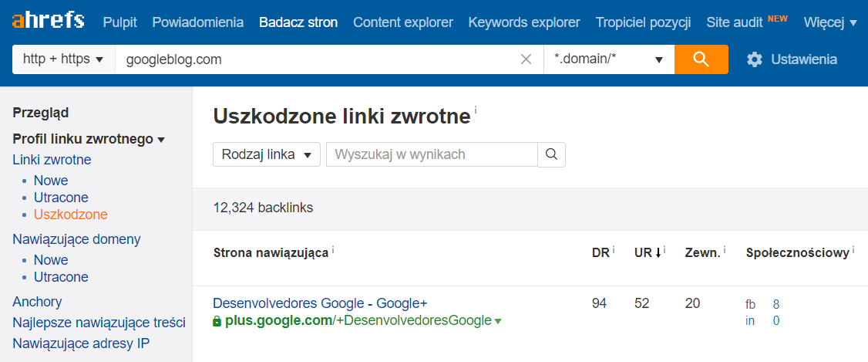Open Content explorer
This screenshot has width=868, height=362.
[403, 22]
